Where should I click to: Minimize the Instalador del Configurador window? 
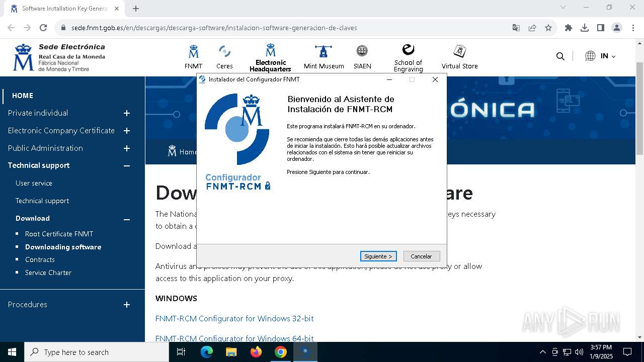(x=389, y=79)
